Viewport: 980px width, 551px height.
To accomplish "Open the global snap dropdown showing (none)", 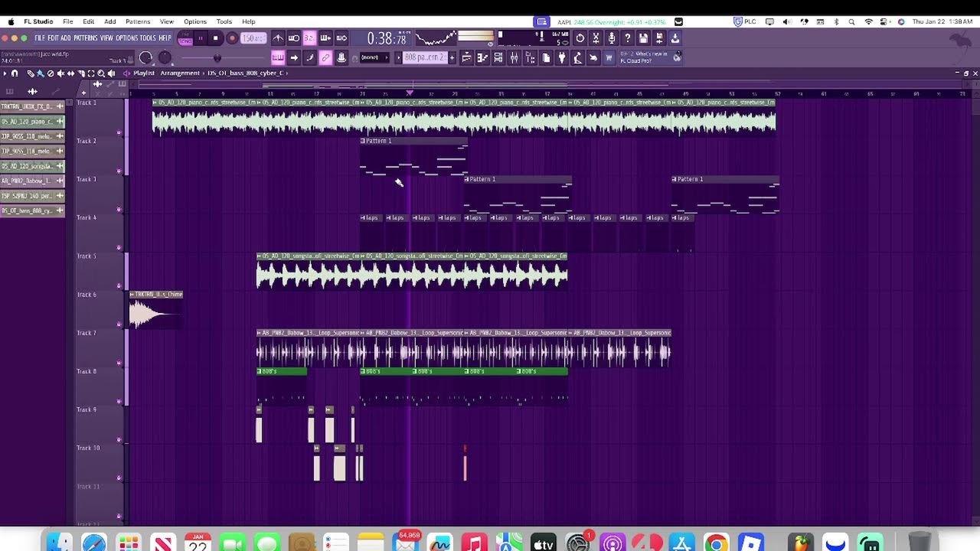I will pos(374,57).
